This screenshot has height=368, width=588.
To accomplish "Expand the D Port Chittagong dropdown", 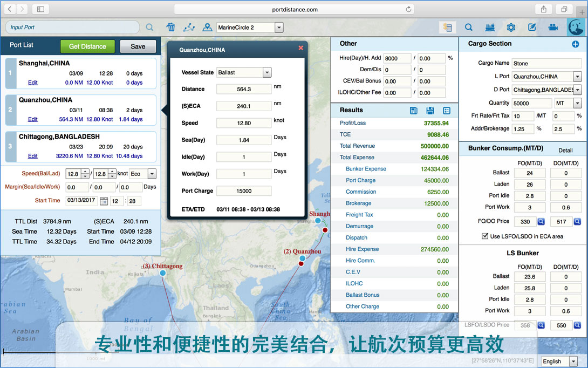I will [x=578, y=90].
